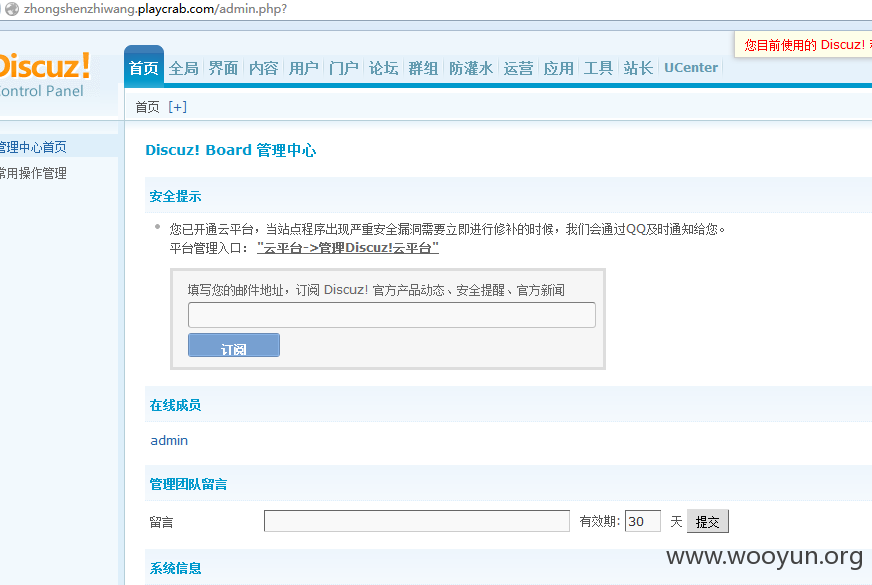Image resolution: width=872 pixels, height=585 pixels.
Task: Open the 首页 tab
Action: pos(144,68)
